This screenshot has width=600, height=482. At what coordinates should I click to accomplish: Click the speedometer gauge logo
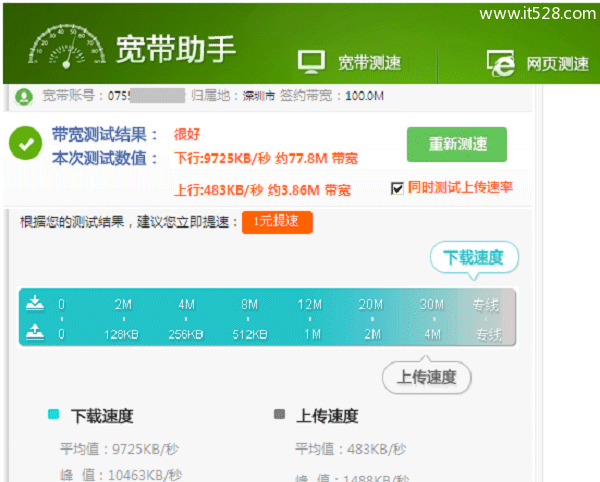point(67,46)
